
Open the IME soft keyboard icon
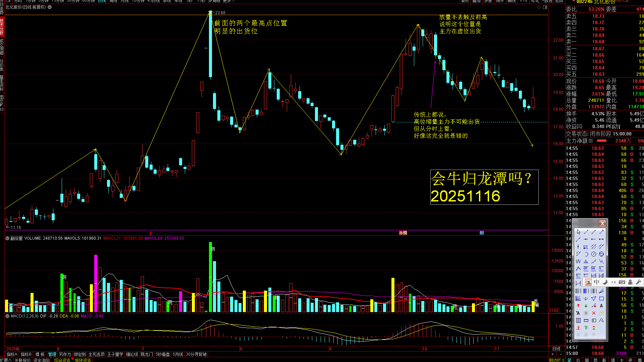pyautogui.click(x=622, y=282)
